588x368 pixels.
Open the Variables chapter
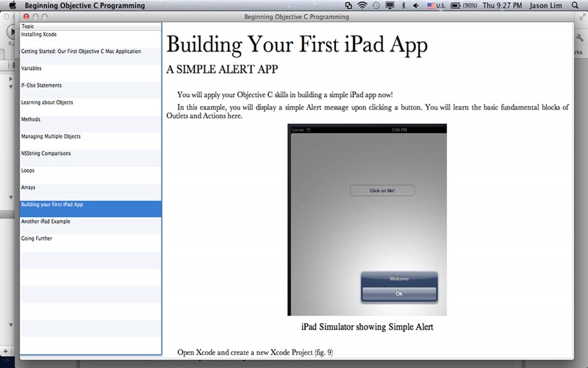pos(32,68)
